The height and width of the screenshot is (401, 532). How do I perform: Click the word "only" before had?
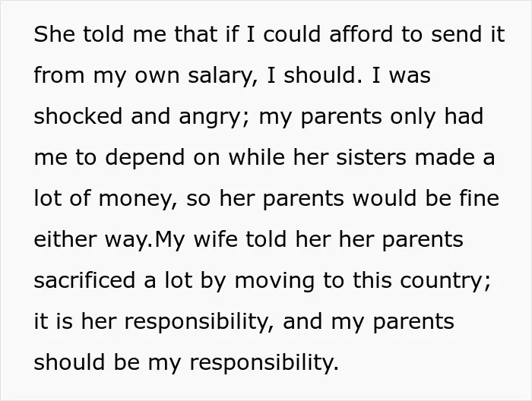pyautogui.click(x=413, y=117)
